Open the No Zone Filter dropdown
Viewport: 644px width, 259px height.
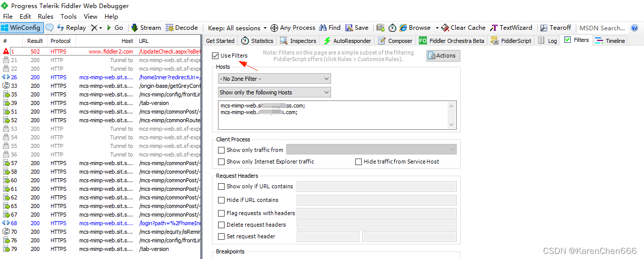coord(275,79)
